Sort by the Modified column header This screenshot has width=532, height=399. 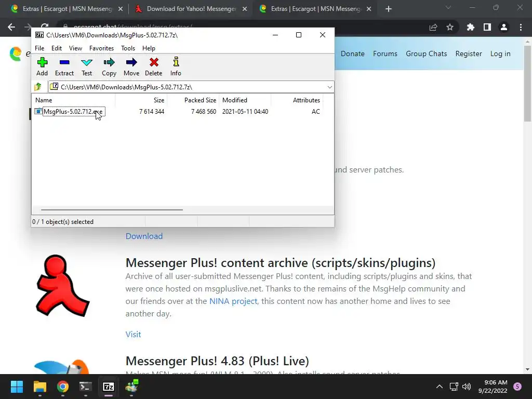tap(245, 100)
